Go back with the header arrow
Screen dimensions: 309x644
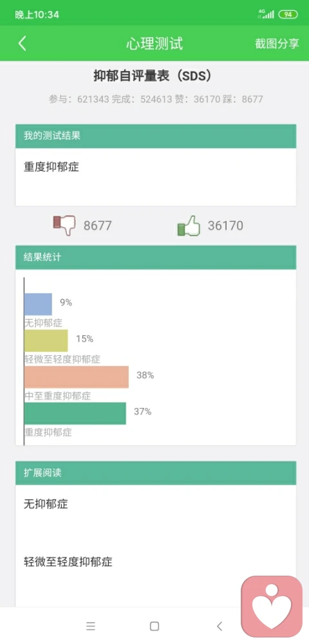22,44
